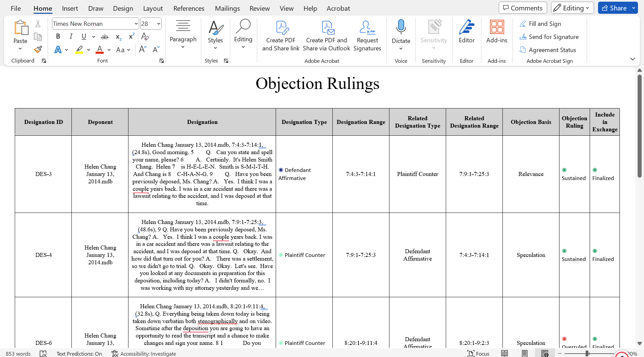This screenshot has height=357, width=644.
Task: Open the Dictate voice tool
Action: [x=401, y=32]
